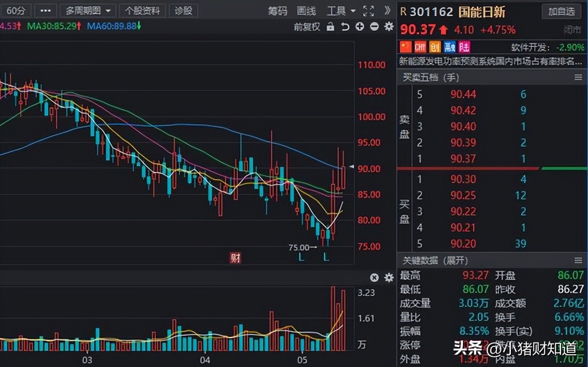Switch to the 60分 period tab
Viewport: 588px width, 367px height.
16,10
